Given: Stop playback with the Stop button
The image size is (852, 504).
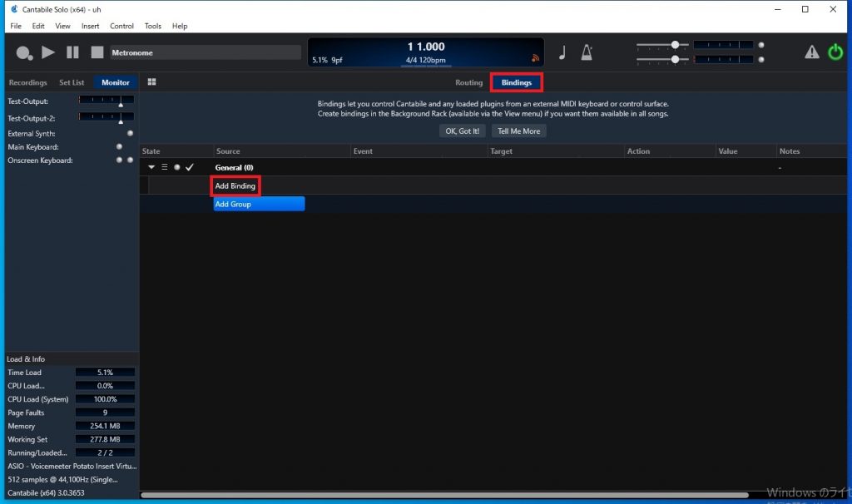Looking at the screenshot, I should pos(97,52).
